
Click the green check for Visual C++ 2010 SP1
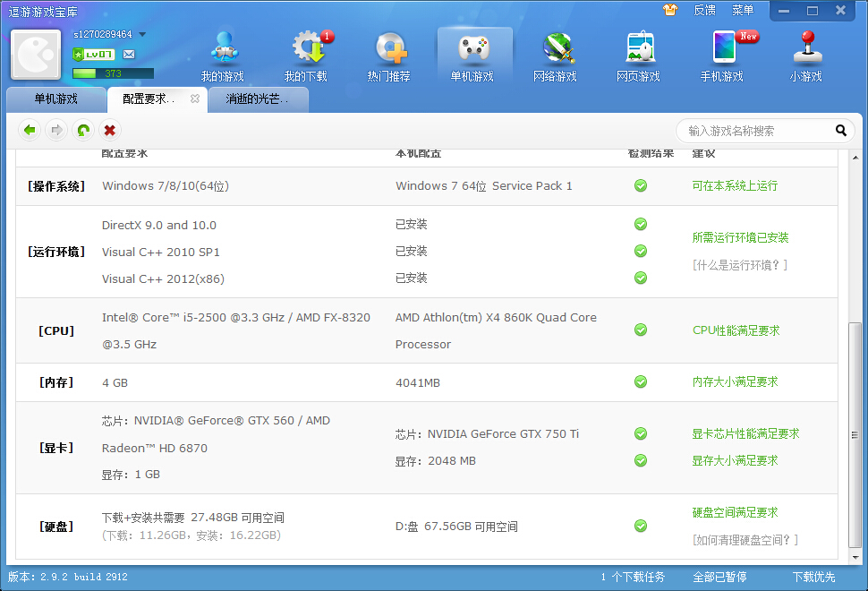pyautogui.click(x=641, y=251)
